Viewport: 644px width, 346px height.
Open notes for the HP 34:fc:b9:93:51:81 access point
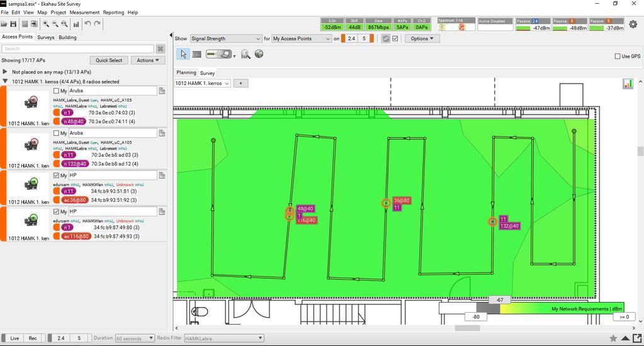(162, 176)
